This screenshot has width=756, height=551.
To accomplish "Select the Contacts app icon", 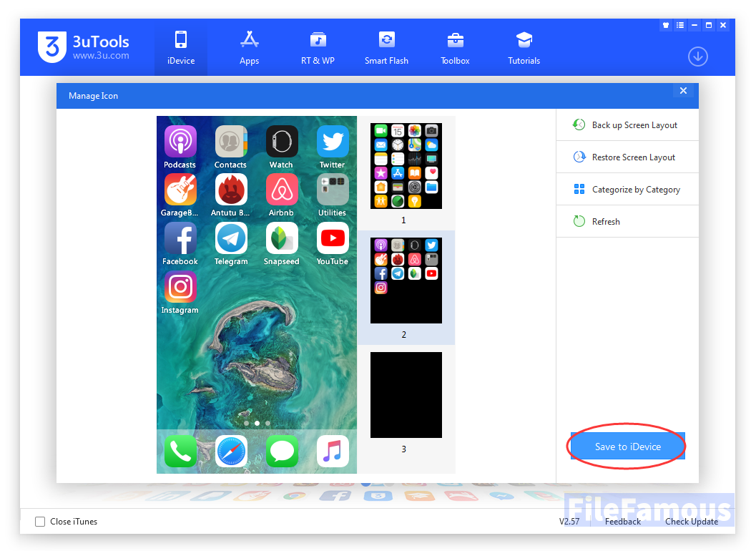I will pyautogui.click(x=231, y=142).
